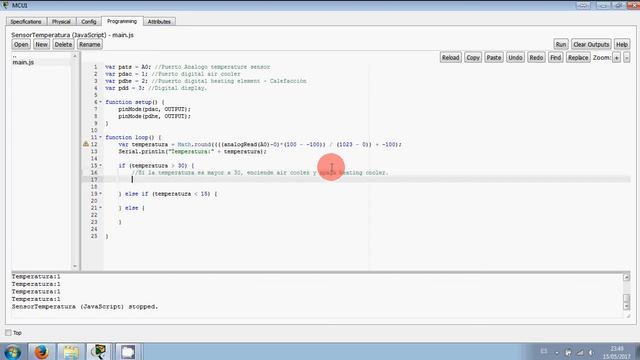Open the Attributes tab
The height and width of the screenshot is (360, 640).
pos(159,22)
